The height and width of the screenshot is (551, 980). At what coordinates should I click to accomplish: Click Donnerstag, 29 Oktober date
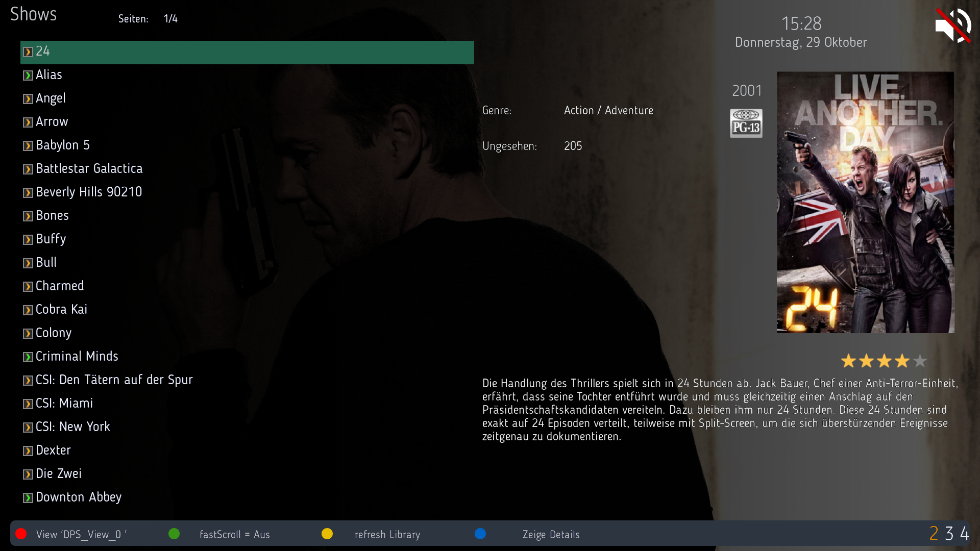click(801, 42)
